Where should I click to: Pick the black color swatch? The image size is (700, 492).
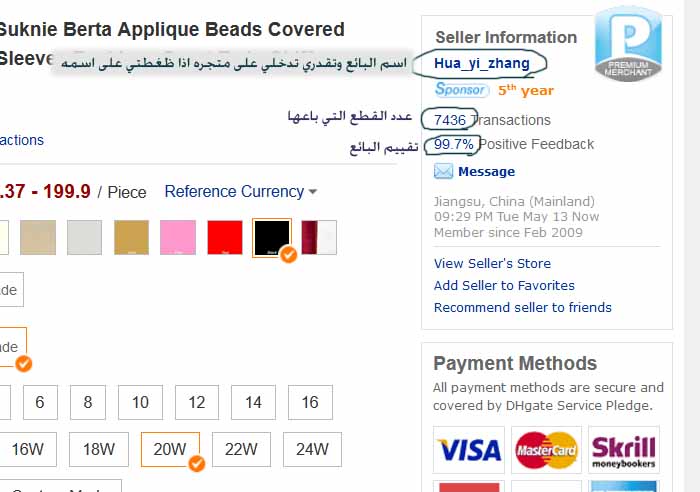[x=271, y=237]
